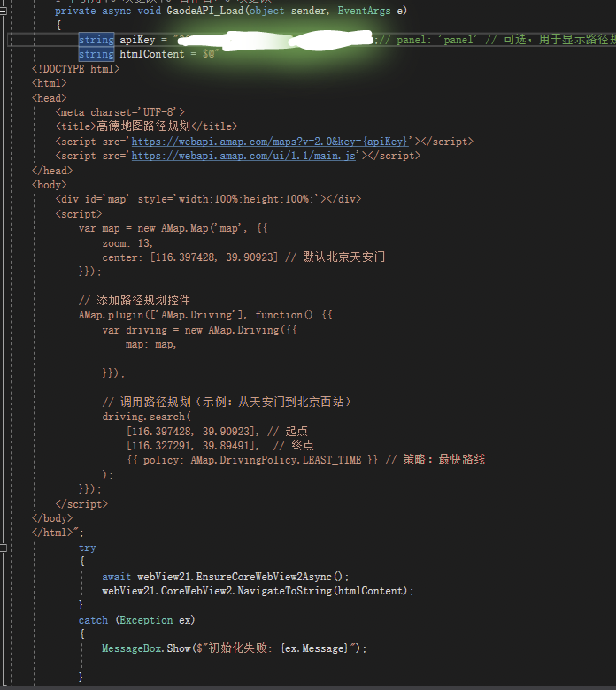Screen dimensions: 616x690
Task: Click the closing </body> tag
Action: pyautogui.click(x=52, y=518)
